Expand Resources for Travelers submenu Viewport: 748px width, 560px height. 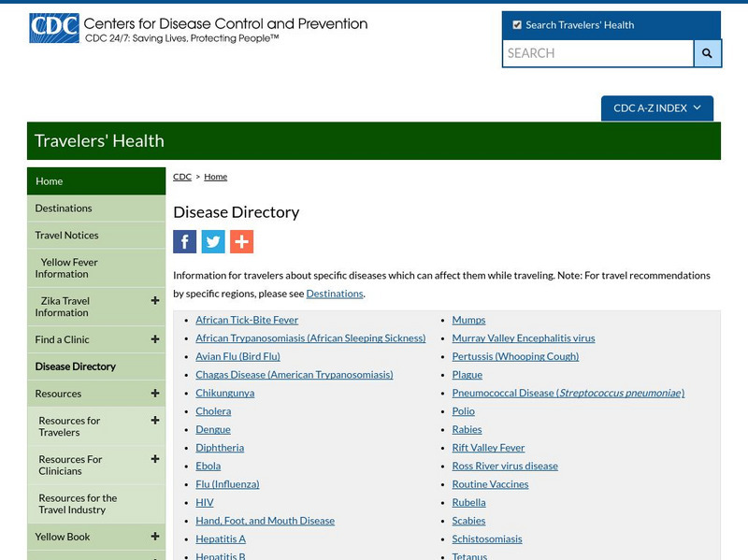[155, 421]
